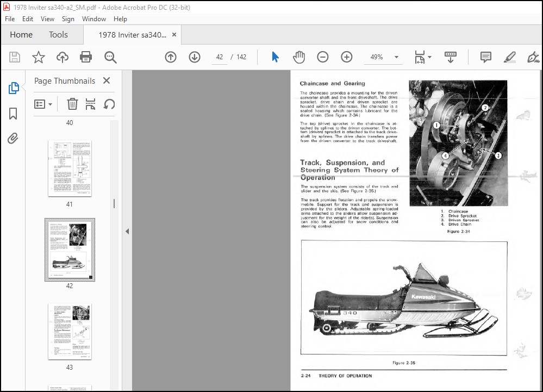Switch to the Home tab
This screenshot has height=392, width=543.
pyautogui.click(x=21, y=35)
